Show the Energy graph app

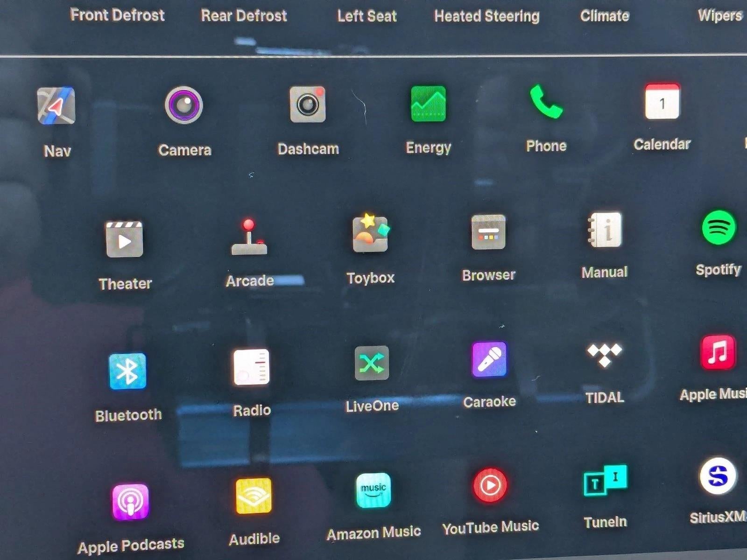coord(428,103)
